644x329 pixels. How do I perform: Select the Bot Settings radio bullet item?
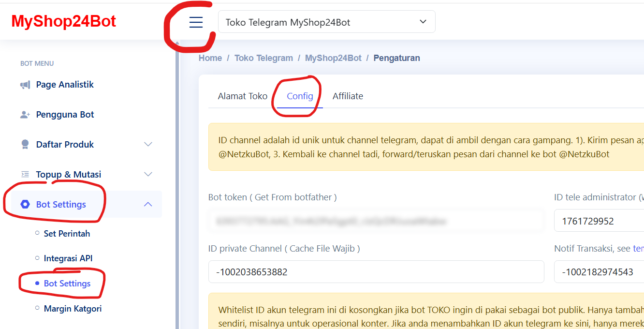(67, 283)
